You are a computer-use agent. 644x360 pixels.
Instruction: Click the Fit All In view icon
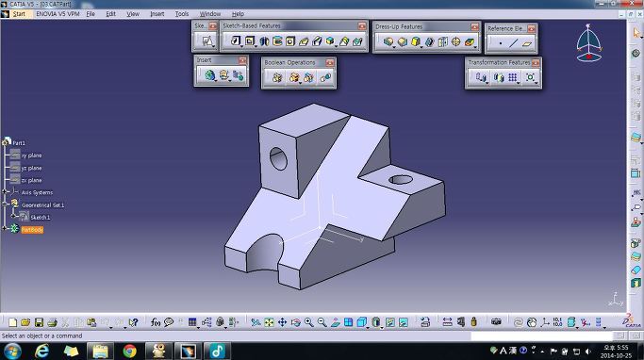[269, 322]
